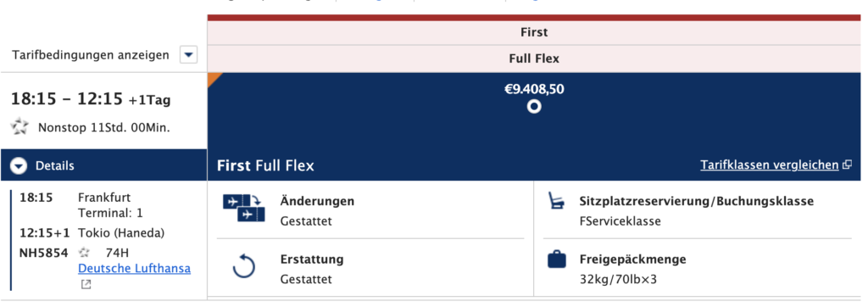Click the seat reservation icon
868x307 pixels.
[556, 201]
